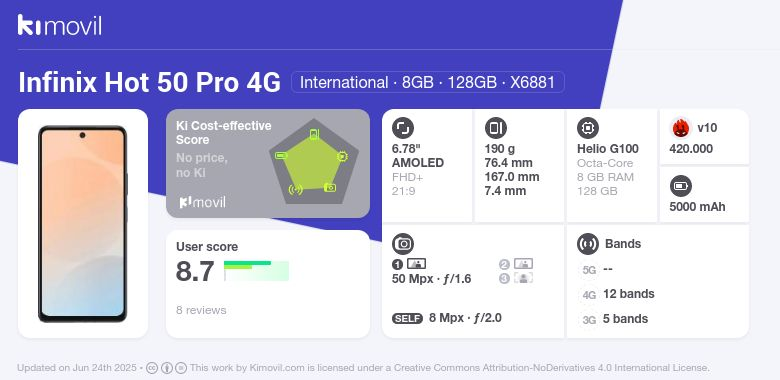This screenshot has height=380, width=780.
Task: Click the camera icon in camera card
Action: (x=403, y=244)
